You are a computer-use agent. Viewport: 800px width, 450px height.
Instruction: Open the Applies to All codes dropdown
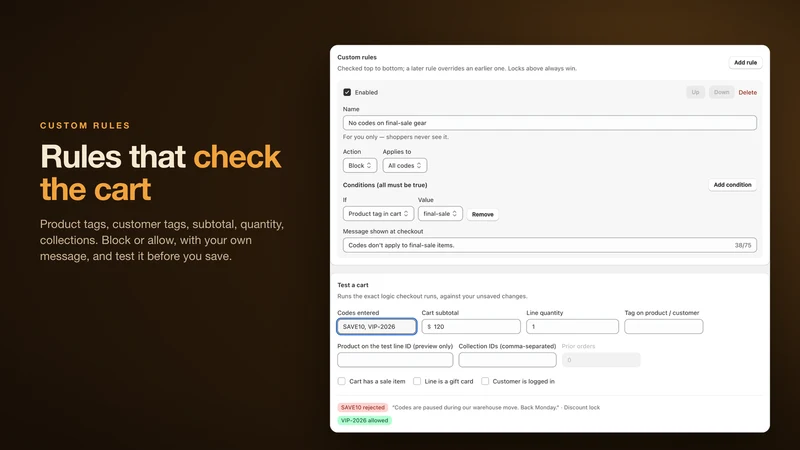point(405,165)
